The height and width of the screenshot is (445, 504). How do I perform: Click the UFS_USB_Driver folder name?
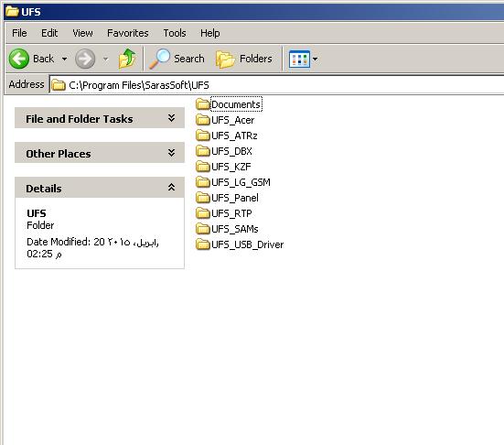click(248, 244)
